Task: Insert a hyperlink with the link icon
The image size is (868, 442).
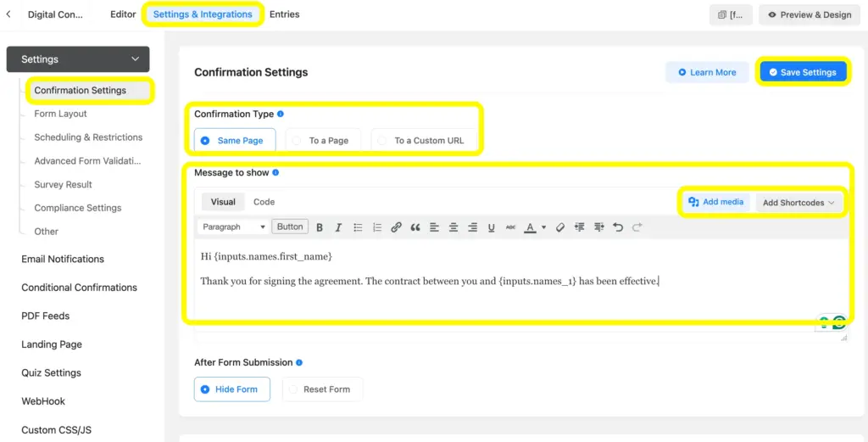Action: click(396, 227)
